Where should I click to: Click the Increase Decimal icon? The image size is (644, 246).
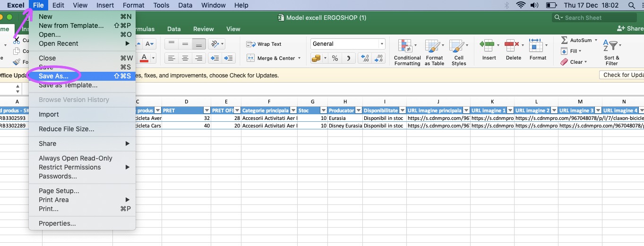(365, 58)
